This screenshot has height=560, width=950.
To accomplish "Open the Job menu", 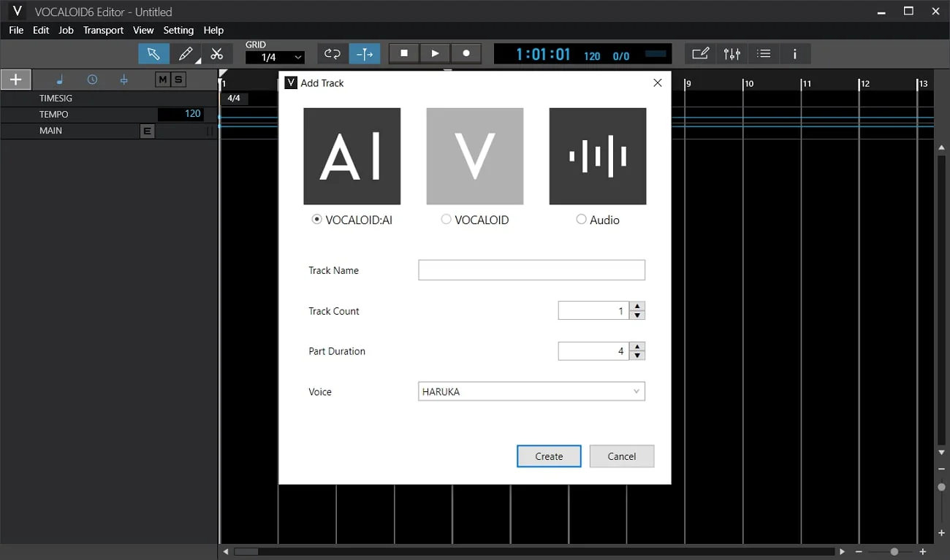I will click(x=66, y=30).
